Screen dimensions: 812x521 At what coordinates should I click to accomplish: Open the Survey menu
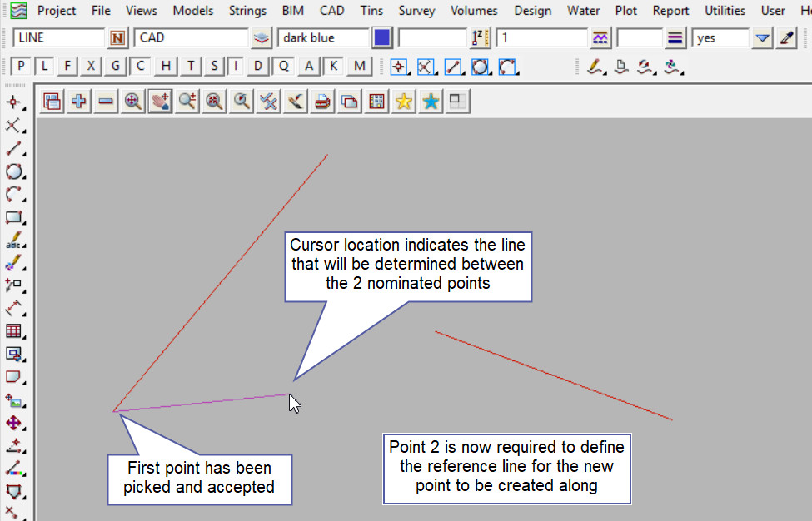pyautogui.click(x=416, y=11)
